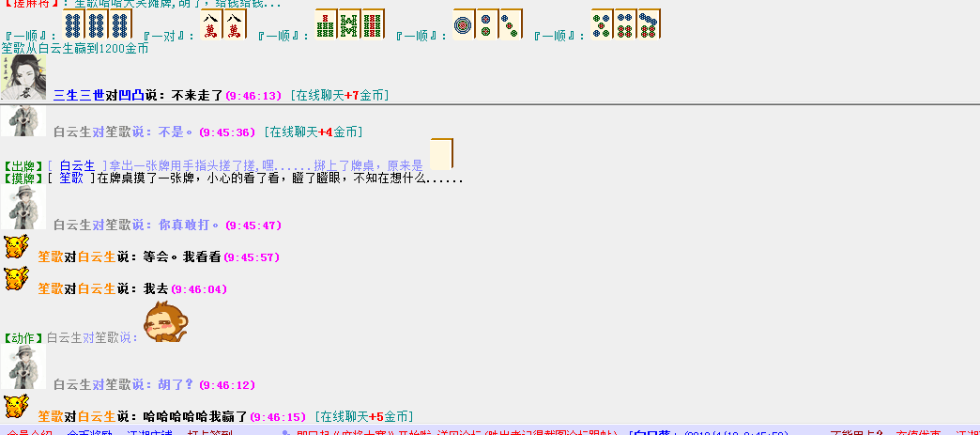Click 白云生's avatar beside 不是。
Viewport: 980px width, 435px height.
point(23,121)
